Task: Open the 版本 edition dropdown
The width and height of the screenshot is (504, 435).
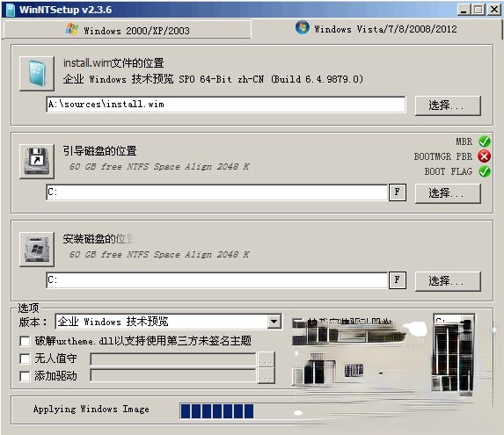Action: point(274,322)
